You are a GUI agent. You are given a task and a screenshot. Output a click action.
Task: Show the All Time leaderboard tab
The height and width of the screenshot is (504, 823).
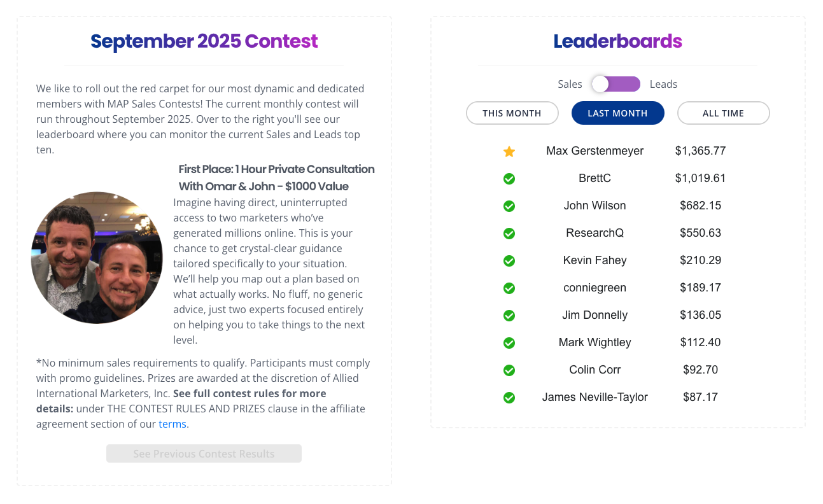723,113
